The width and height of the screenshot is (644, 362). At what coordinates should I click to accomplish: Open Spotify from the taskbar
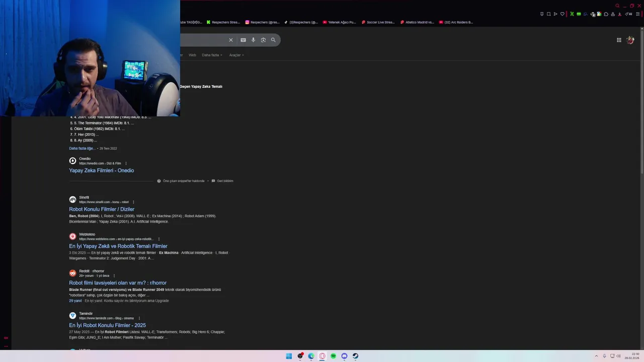(333, 356)
